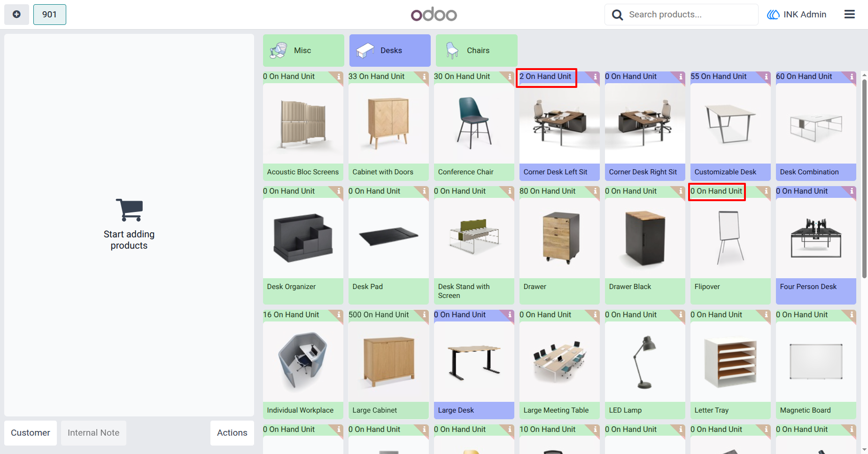
Task: Open info for Corner Desk Left Sit
Action: 595,77
